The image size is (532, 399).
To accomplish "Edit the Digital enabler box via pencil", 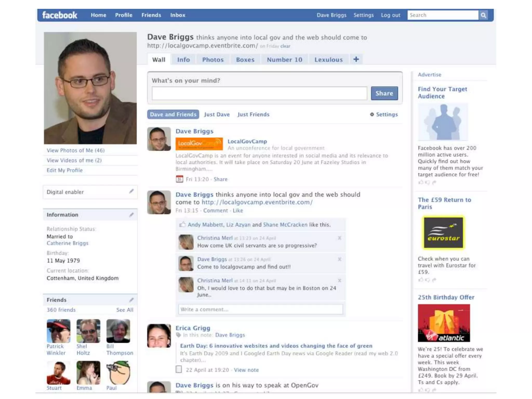I will 131,191.
